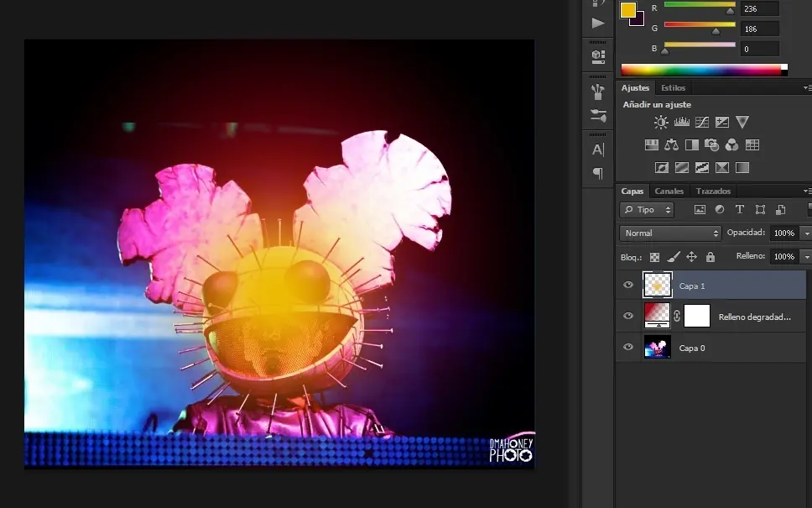Screen dimensions: 812x508
Task: Open the 3D panel cube icon
Action: pos(598,56)
